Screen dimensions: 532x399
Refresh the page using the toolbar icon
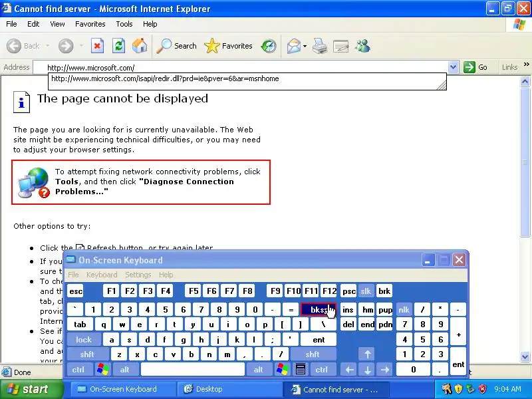tap(118, 46)
